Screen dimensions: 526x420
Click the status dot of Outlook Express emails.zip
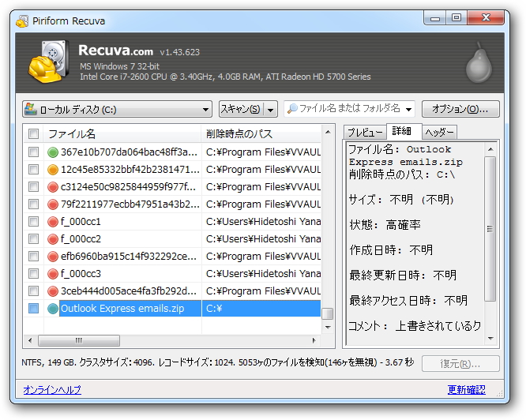53,309
